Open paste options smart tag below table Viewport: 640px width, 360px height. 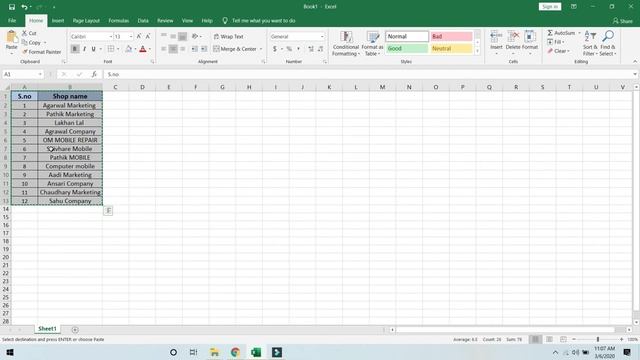coord(108,211)
